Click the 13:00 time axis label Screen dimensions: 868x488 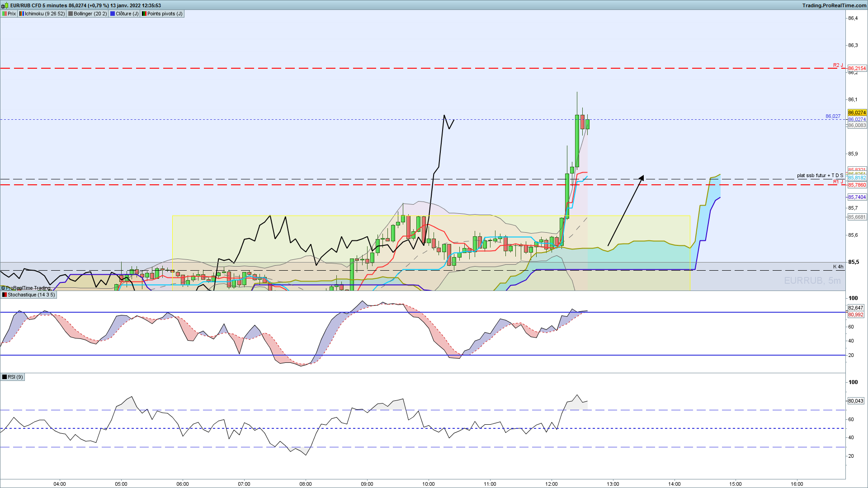613,484
